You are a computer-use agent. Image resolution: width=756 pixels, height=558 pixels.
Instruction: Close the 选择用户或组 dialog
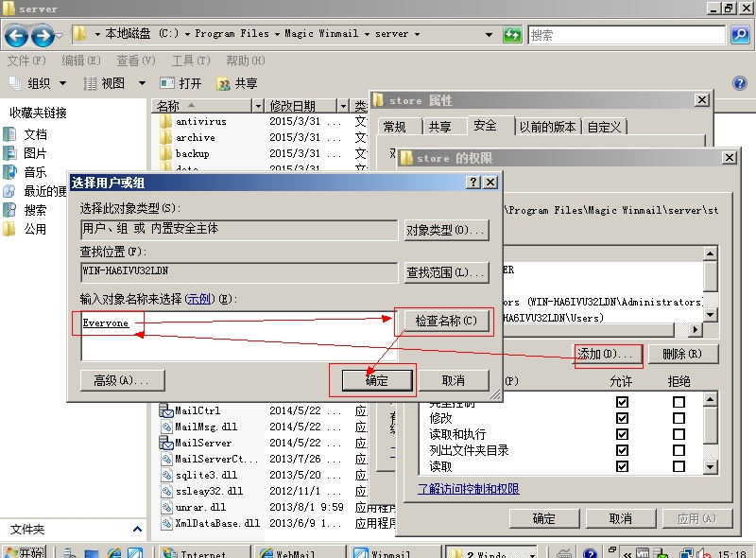(490, 182)
